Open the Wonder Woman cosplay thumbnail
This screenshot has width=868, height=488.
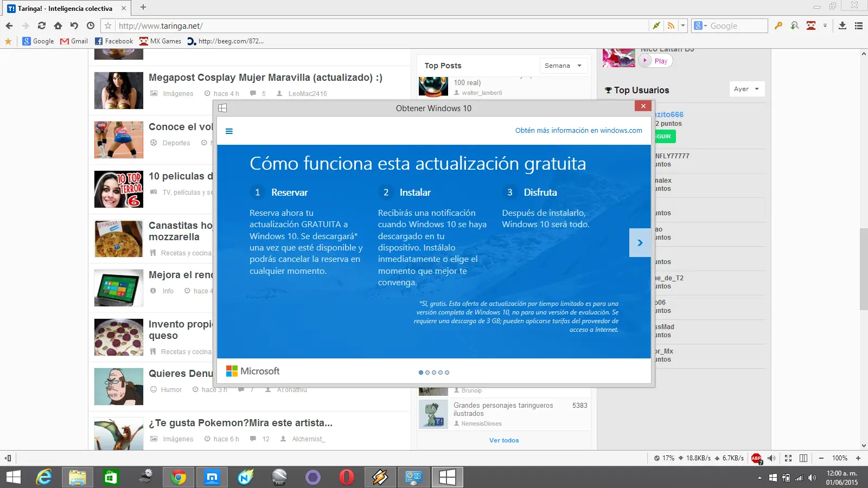tap(119, 91)
